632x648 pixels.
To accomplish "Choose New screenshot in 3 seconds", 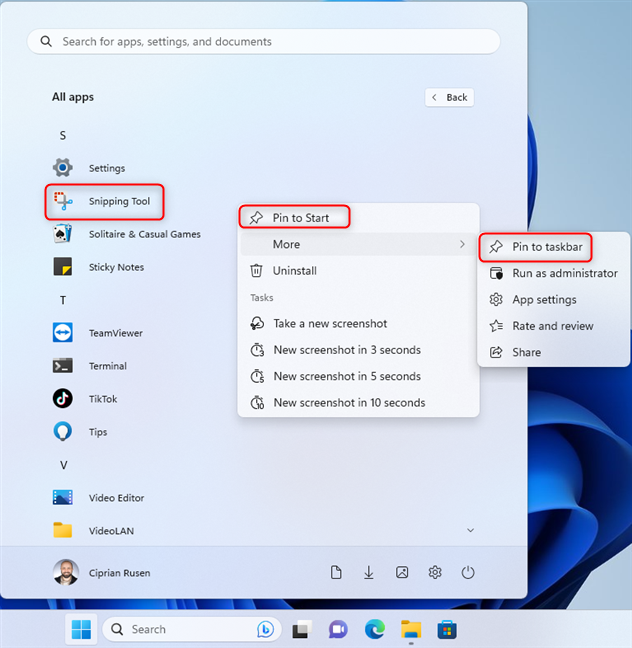I will pyautogui.click(x=358, y=350).
